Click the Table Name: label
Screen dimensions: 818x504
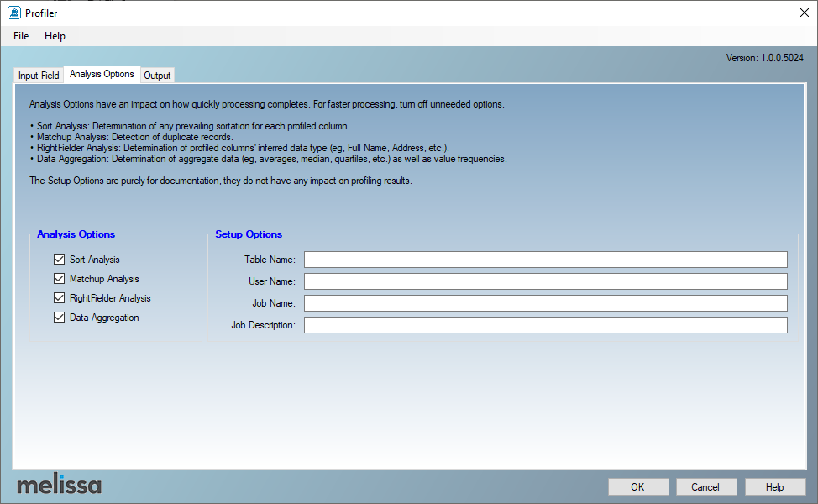(270, 260)
